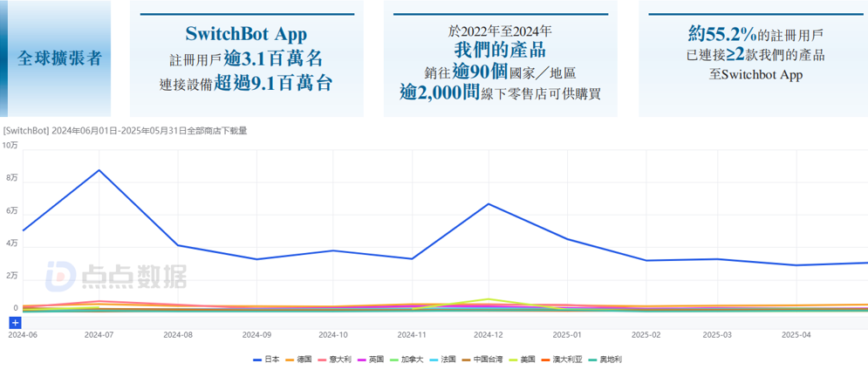Click the 逾2,000間線下零售店可供購買 text
This screenshot has height=377, width=868.
pos(501,93)
